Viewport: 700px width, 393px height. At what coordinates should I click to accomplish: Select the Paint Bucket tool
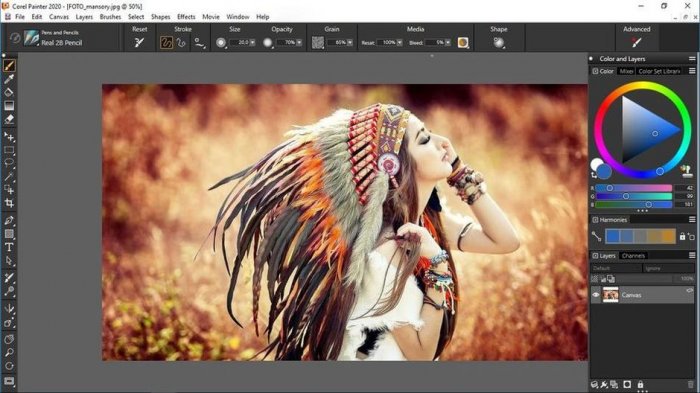9,92
